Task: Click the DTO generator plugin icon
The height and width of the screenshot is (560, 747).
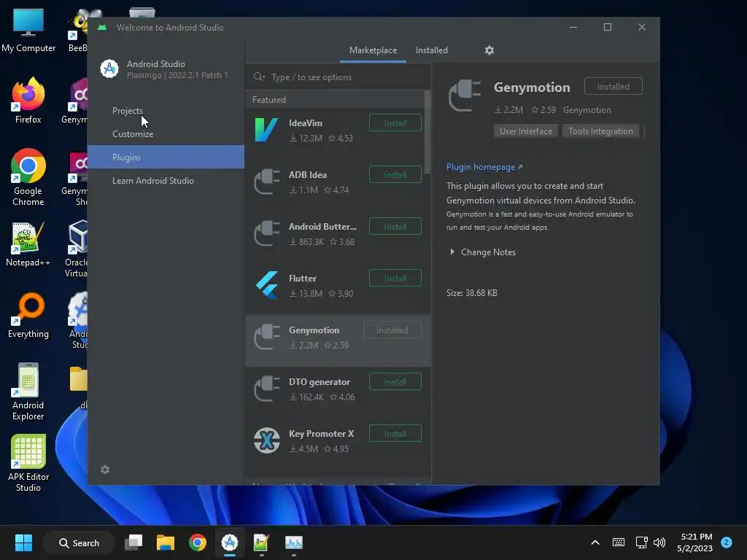Action: [x=267, y=389]
